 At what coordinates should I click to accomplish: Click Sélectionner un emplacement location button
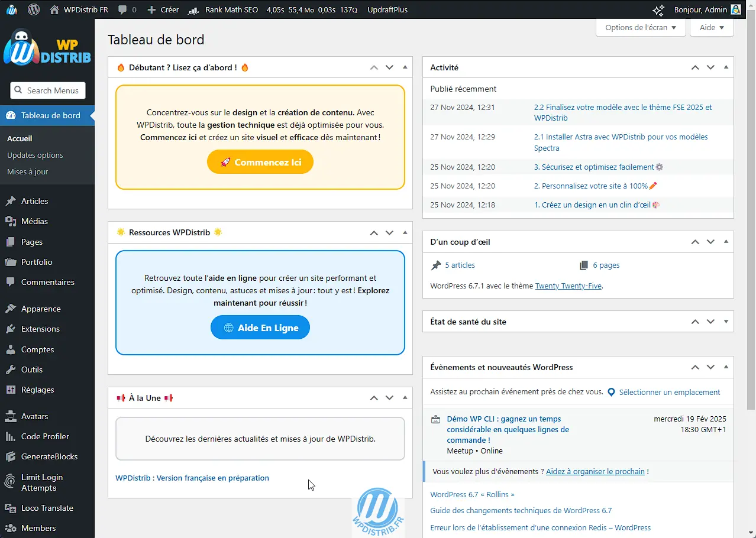(664, 392)
